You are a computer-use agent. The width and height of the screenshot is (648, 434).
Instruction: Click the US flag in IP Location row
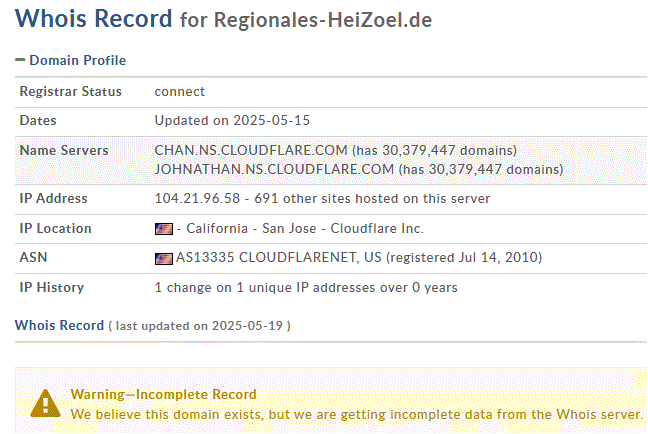[x=164, y=229]
